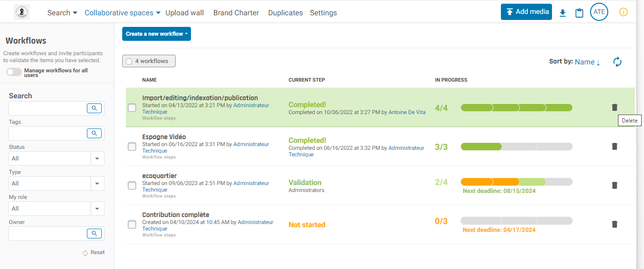644x269 pixels.
Task: Check the box for ecoquartier workflow
Action: 132,186
